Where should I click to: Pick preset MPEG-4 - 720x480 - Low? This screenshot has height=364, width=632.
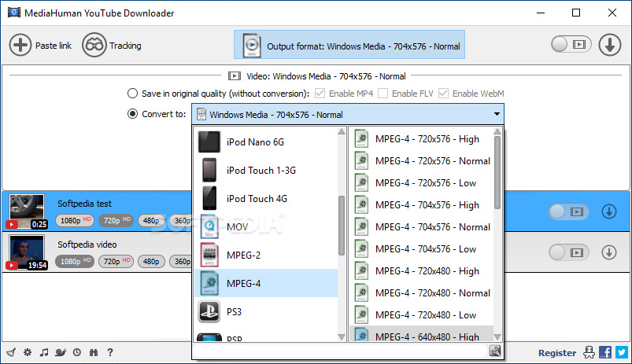pyautogui.click(x=421, y=315)
